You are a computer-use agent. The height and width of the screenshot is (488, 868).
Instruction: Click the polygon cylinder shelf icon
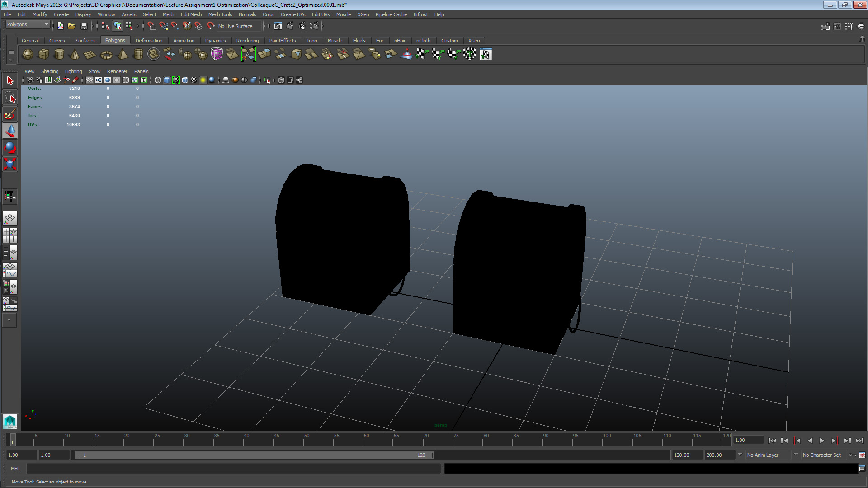[59, 54]
